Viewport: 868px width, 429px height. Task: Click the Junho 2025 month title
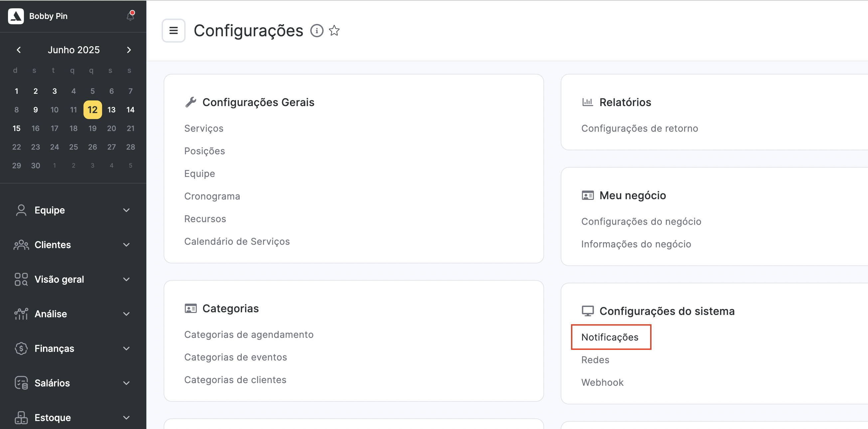coord(73,50)
